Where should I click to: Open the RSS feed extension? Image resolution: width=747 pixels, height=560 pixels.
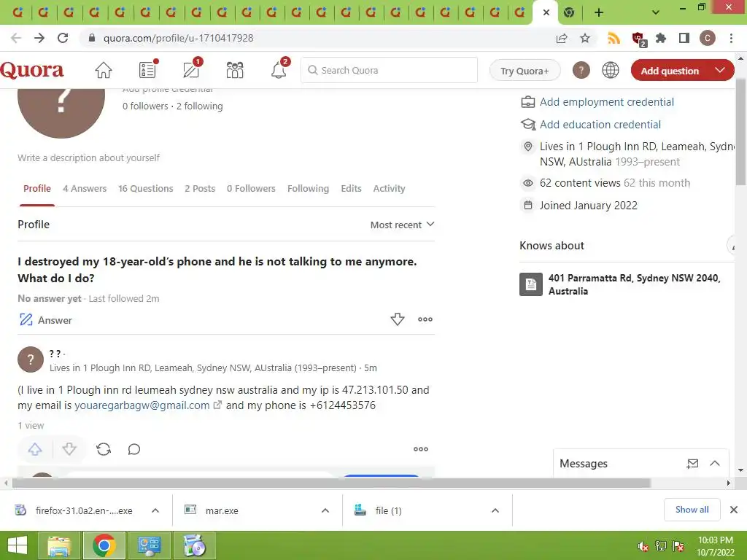pos(614,38)
